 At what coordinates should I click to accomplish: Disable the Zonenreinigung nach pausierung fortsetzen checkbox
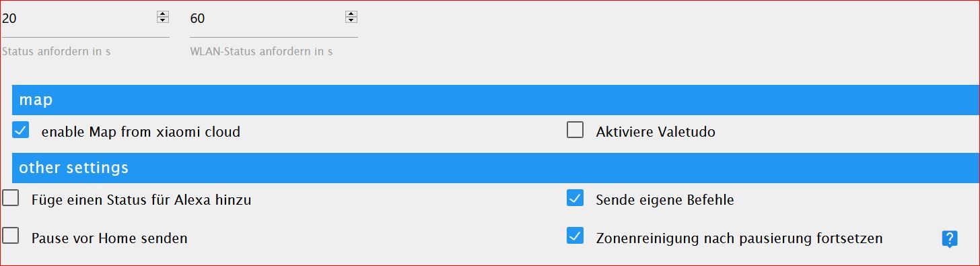(575, 236)
